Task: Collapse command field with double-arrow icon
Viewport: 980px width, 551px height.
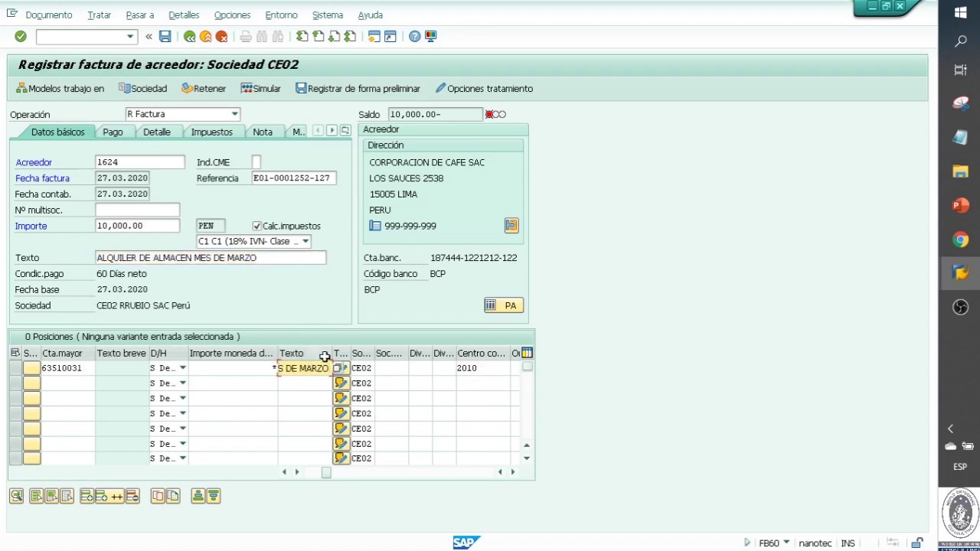Action: (149, 36)
